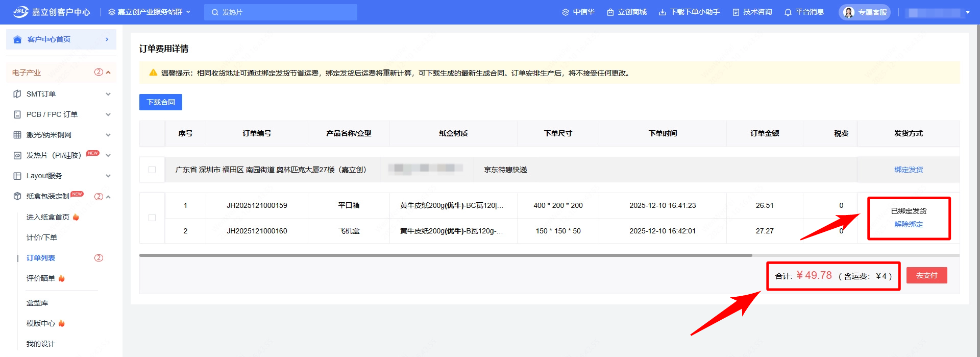Open 订单列表 in the sidebar

coord(41,258)
